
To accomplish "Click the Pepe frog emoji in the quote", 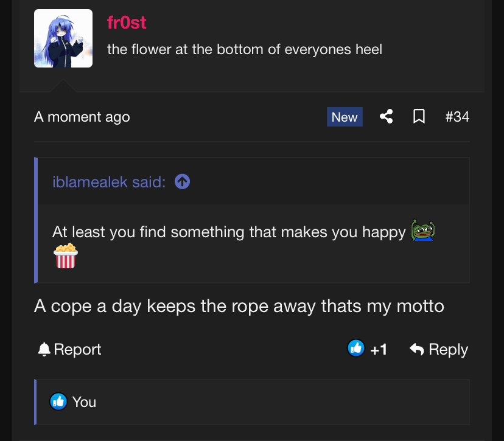I will point(422,230).
